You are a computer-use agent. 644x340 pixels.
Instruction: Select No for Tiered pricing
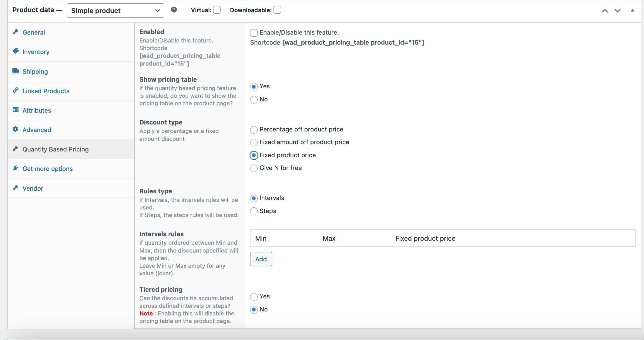[x=254, y=310]
